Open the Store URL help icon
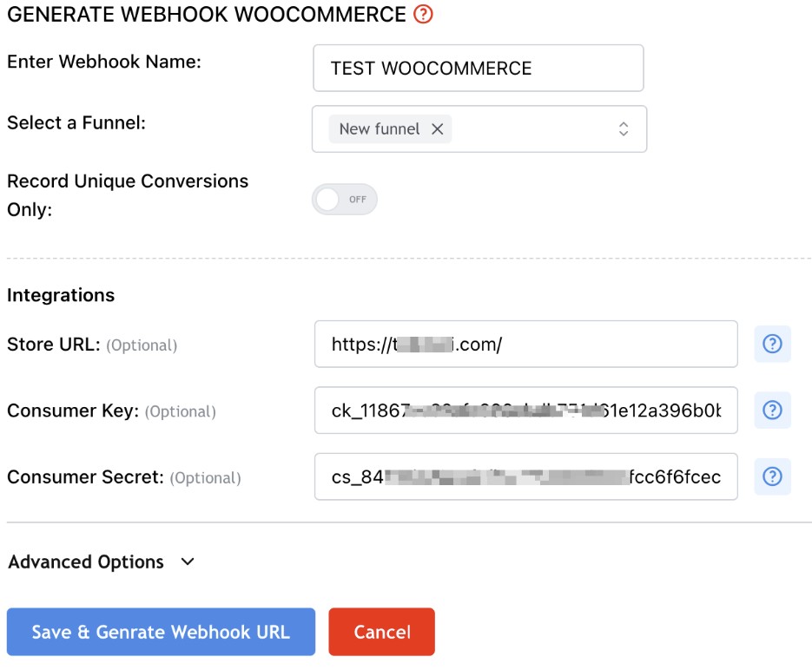 (772, 344)
